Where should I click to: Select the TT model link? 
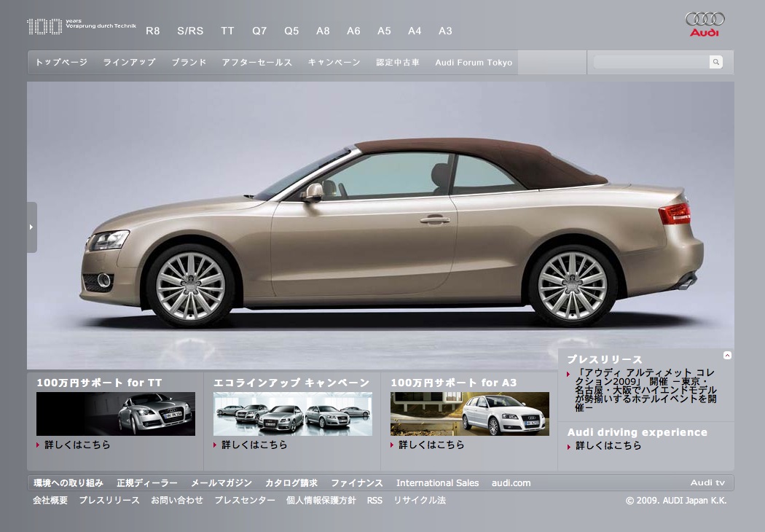[x=227, y=31]
